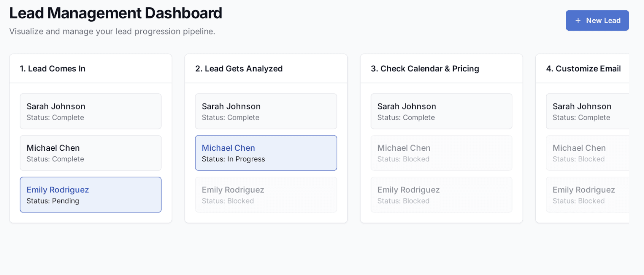Select Sarah Johnson in Check Calendar & Pricing
This screenshot has height=275, width=644.
(441, 111)
